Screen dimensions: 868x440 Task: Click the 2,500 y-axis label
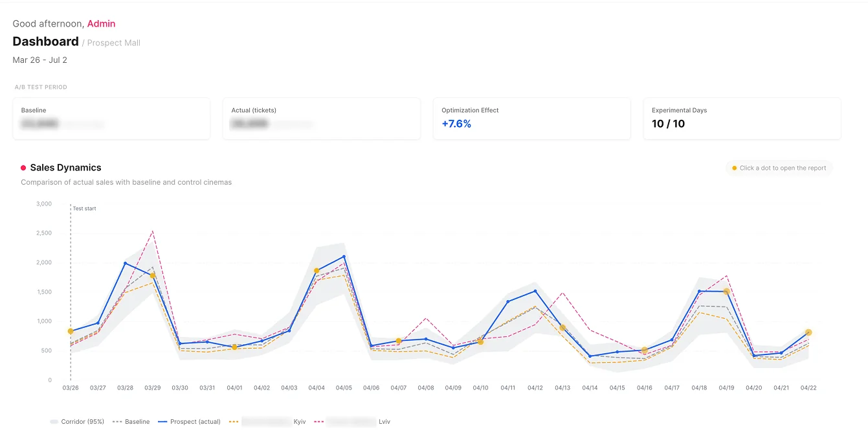coord(44,233)
